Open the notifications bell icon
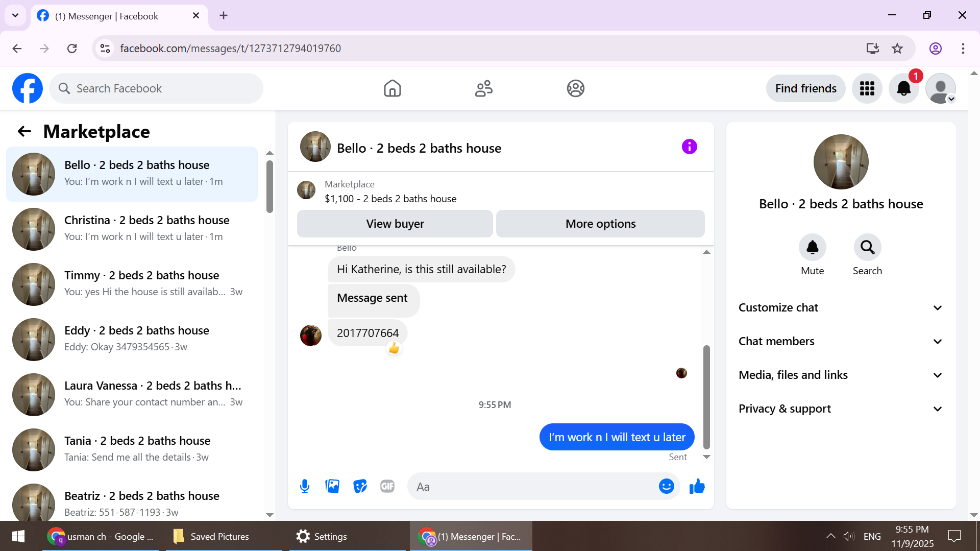This screenshot has height=551, width=980. (x=904, y=88)
